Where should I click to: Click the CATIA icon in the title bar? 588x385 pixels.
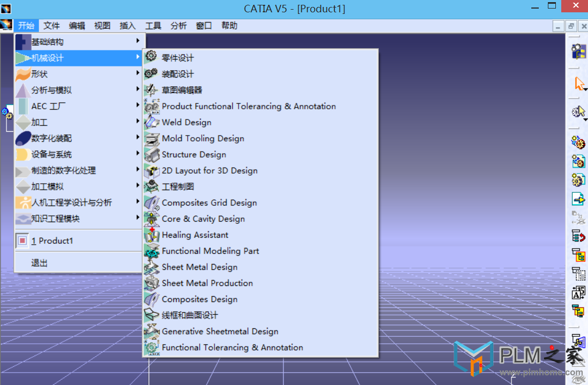pyautogui.click(x=6, y=8)
